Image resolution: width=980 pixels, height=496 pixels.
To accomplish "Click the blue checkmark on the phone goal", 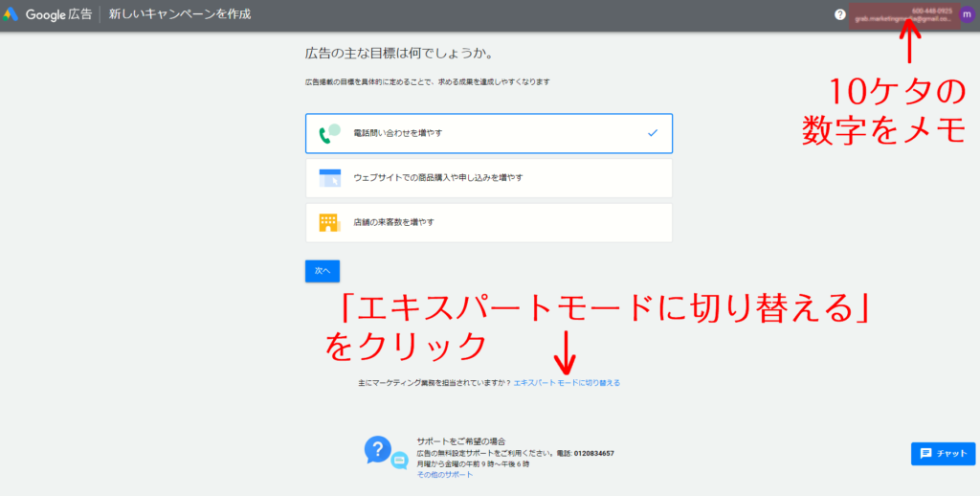I will [653, 132].
